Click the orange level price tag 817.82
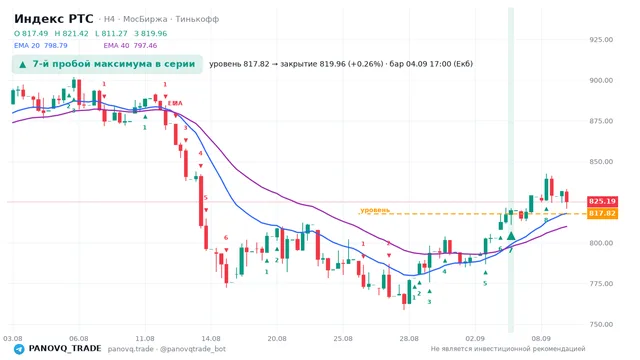The image size is (640, 360). coord(602,213)
